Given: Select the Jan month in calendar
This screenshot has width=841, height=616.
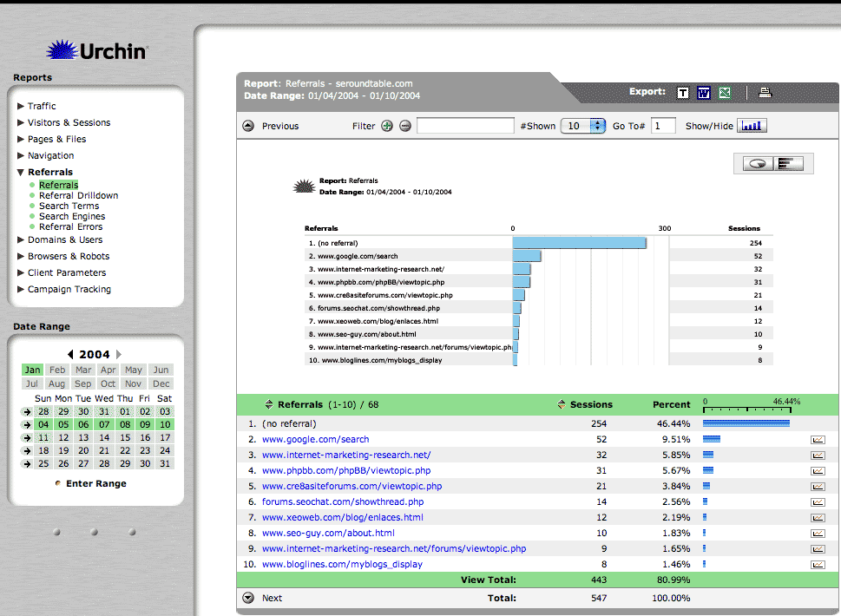Looking at the screenshot, I should 32,370.
